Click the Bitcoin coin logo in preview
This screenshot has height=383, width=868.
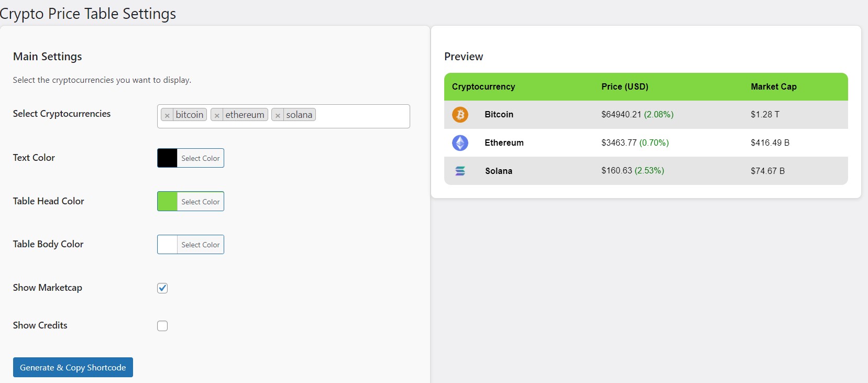(x=460, y=114)
